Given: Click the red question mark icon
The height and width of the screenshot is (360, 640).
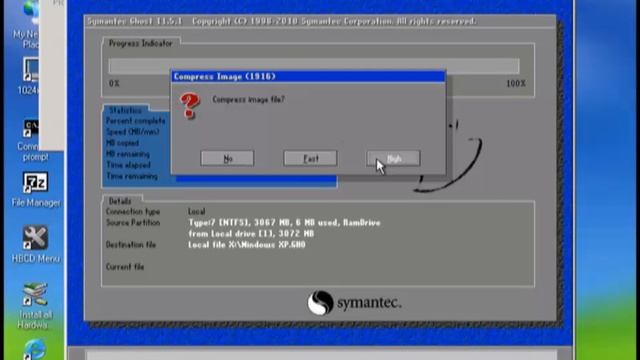Looking at the screenshot, I should [x=190, y=106].
